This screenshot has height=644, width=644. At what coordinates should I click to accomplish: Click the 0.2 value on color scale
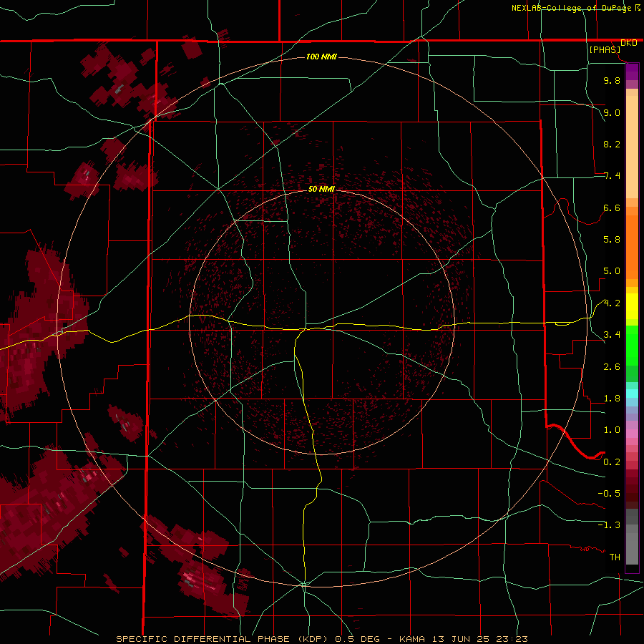pyautogui.click(x=612, y=462)
